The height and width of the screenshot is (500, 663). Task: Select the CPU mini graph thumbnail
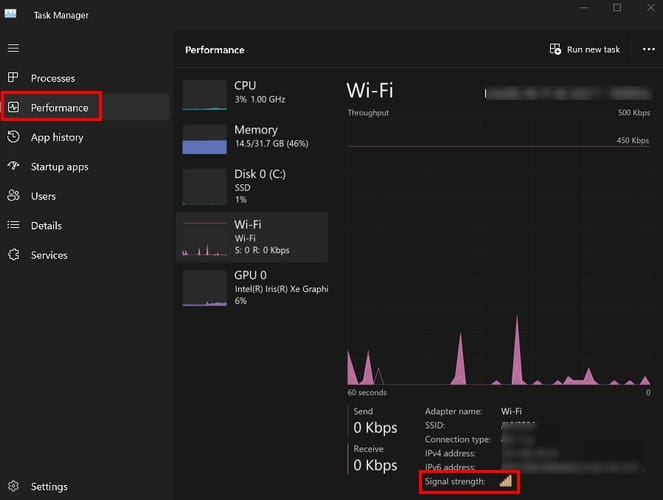pos(205,95)
